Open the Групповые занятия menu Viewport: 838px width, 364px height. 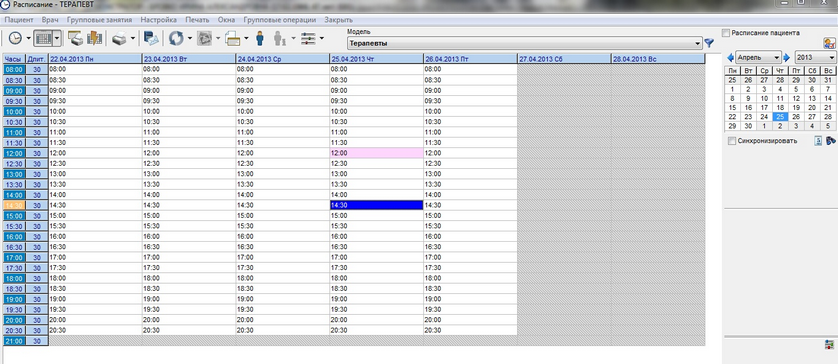(x=99, y=20)
